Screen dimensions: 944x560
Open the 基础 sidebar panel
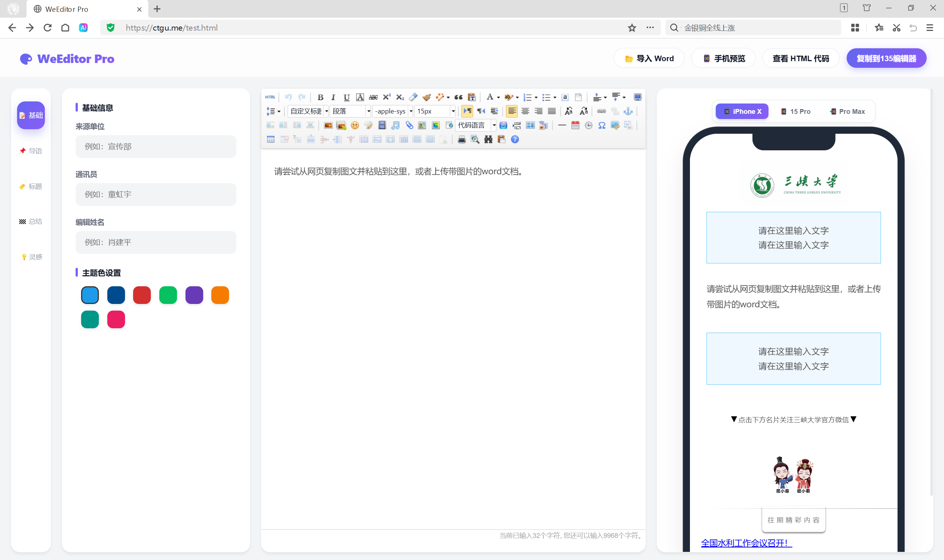pyautogui.click(x=31, y=115)
